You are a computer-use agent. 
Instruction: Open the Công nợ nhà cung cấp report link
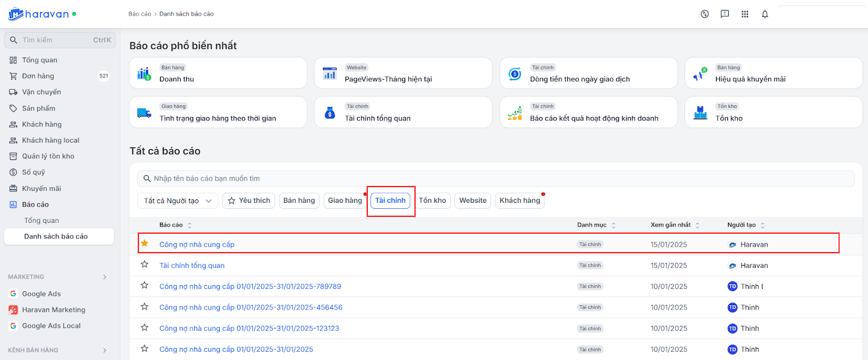tap(196, 245)
